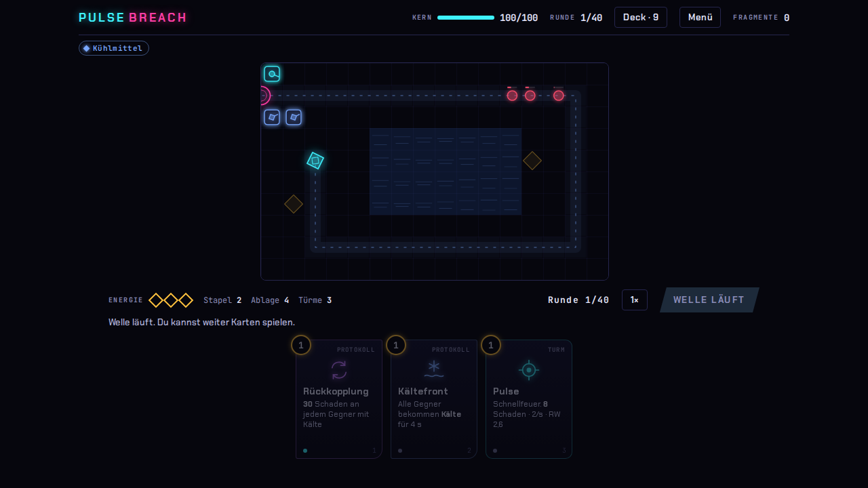
Task: Click the ENERGIE label
Action: point(126,300)
